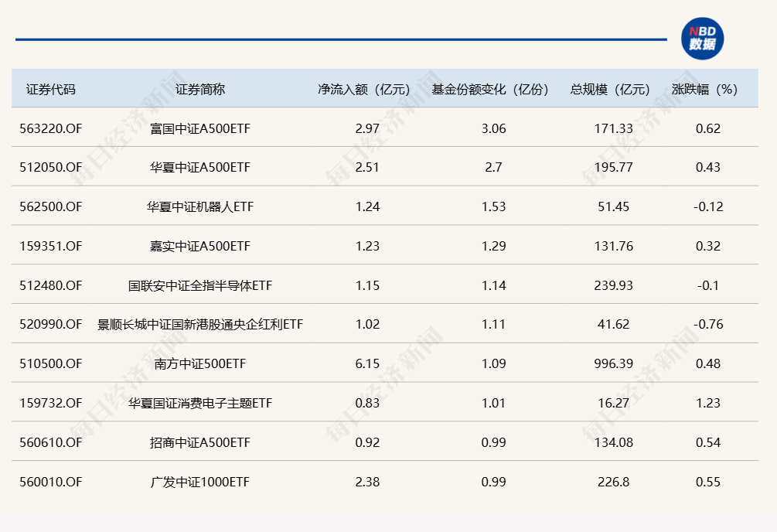
Task: Select code 510500.OF
Action: (x=50, y=363)
